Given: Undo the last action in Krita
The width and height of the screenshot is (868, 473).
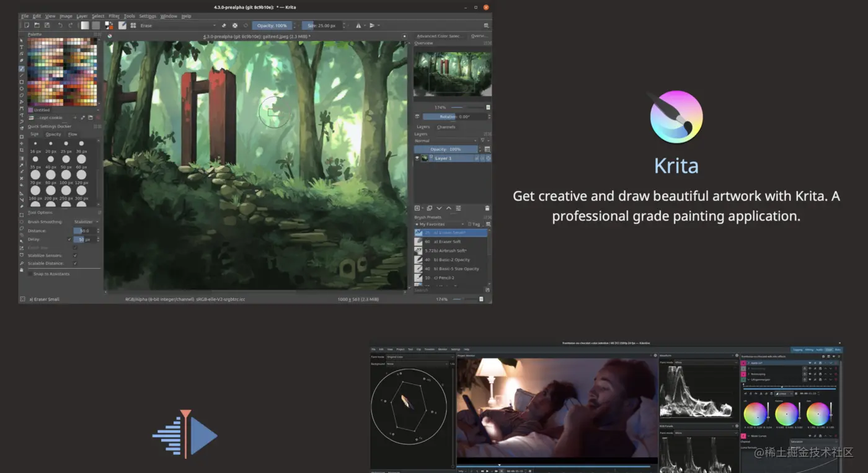Looking at the screenshot, I should point(60,25).
